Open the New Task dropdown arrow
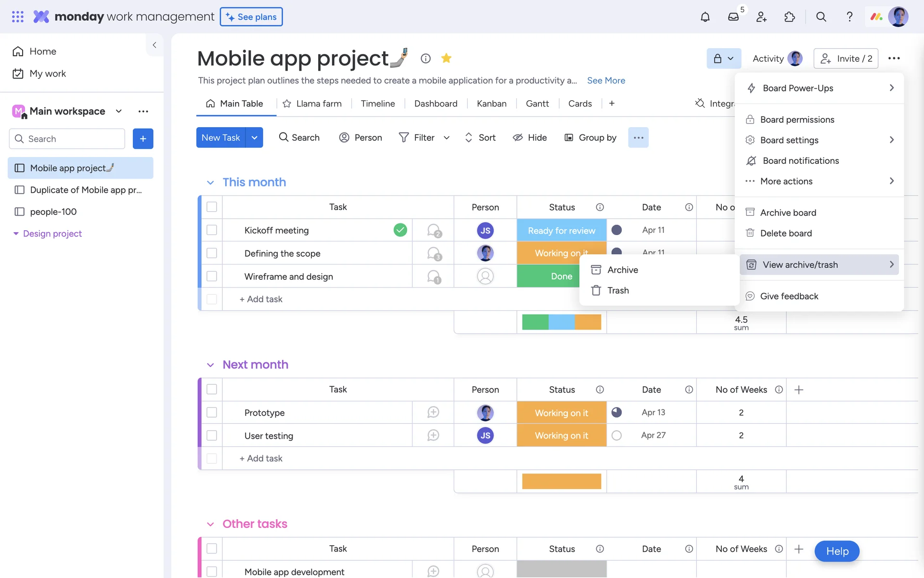The image size is (924, 578). click(x=254, y=138)
